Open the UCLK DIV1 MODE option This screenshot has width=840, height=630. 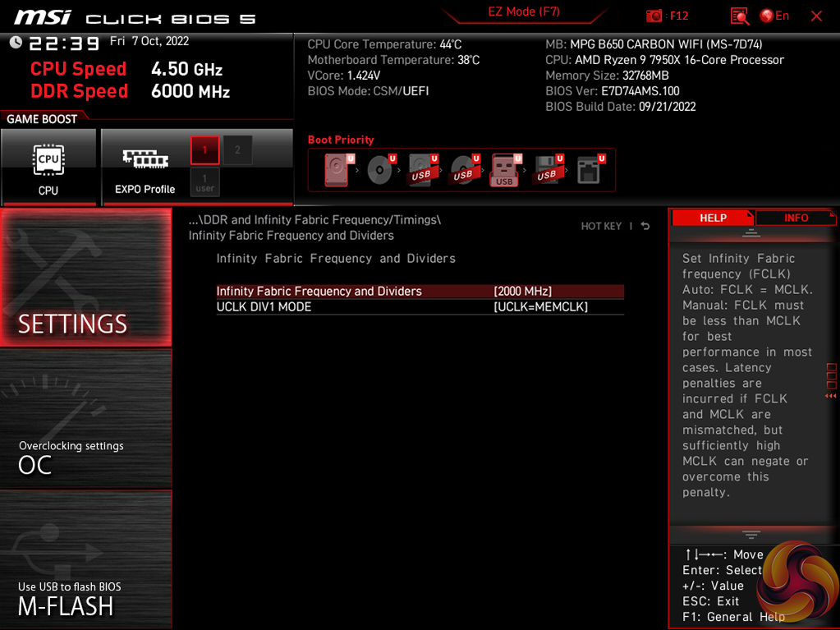[x=420, y=306]
